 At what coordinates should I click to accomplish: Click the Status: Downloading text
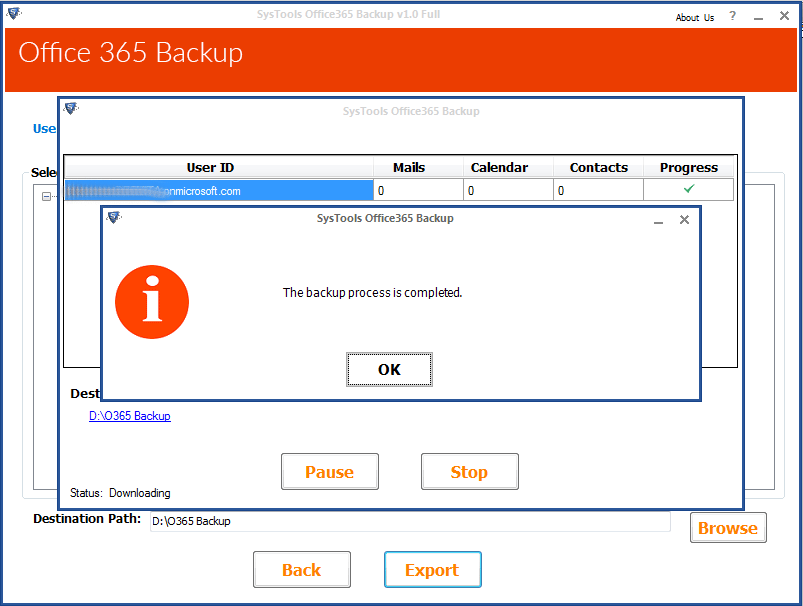pyautogui.click(x=120, y=493)
